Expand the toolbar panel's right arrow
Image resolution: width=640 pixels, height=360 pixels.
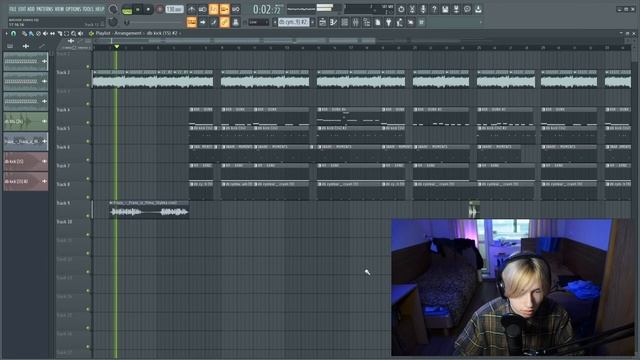480,22
